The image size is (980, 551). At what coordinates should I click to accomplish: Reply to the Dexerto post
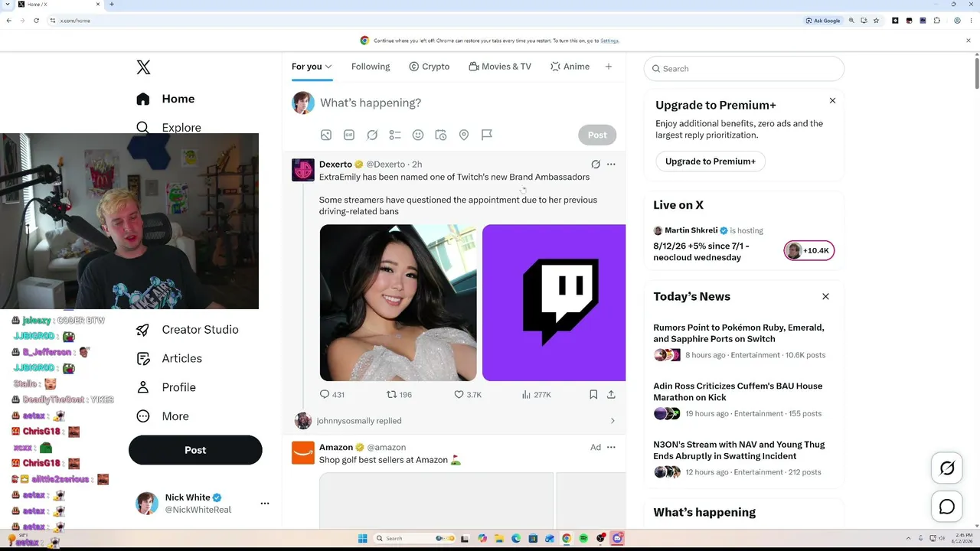pyautogui.click(x=332, y=395)
